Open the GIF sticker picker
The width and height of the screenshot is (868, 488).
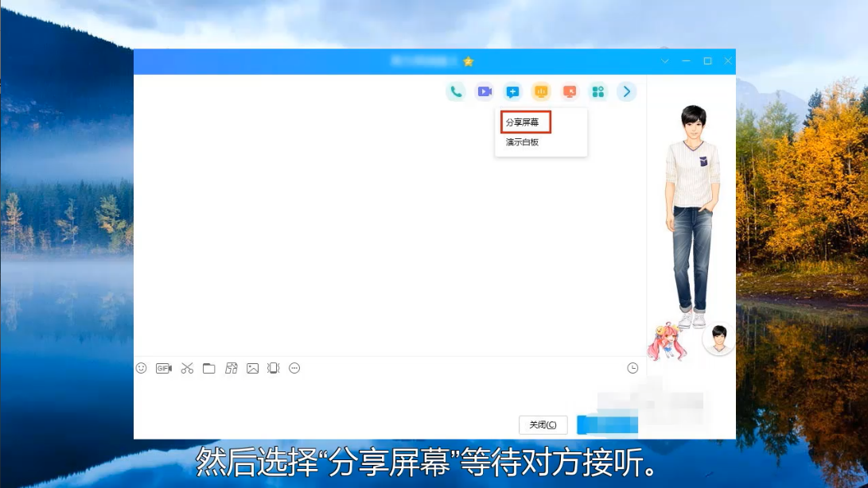(x=164, y=368)
